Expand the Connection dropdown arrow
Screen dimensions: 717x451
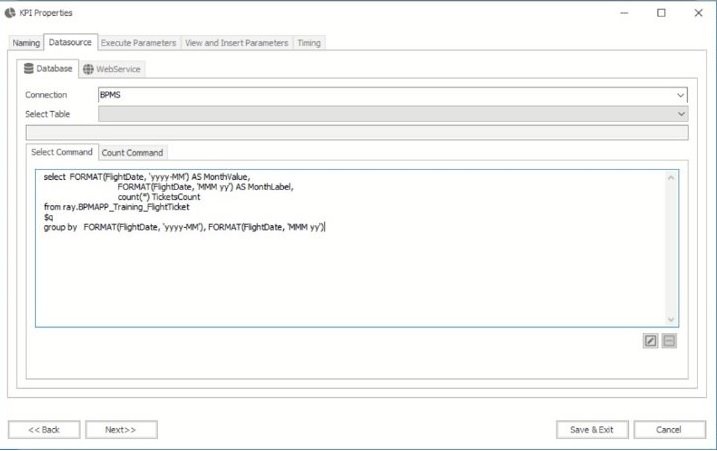[680, 95]
